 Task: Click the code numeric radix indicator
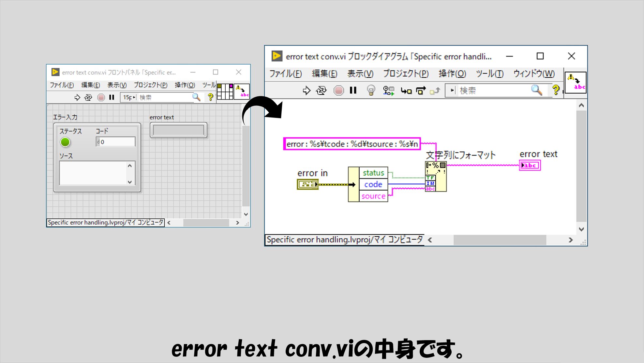98,142
